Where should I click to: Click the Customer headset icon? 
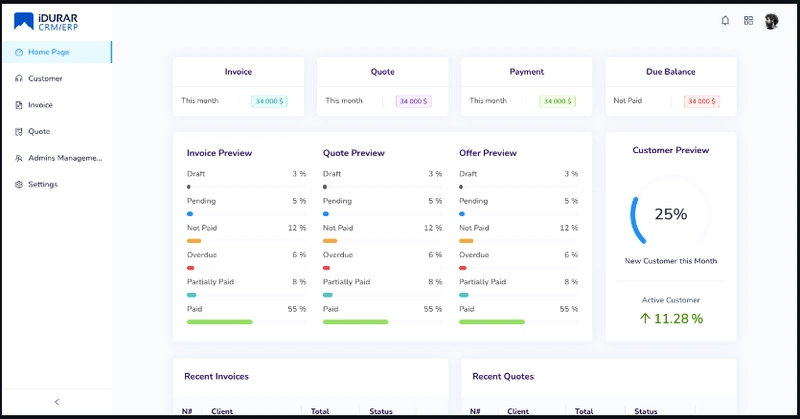(19, 78)
